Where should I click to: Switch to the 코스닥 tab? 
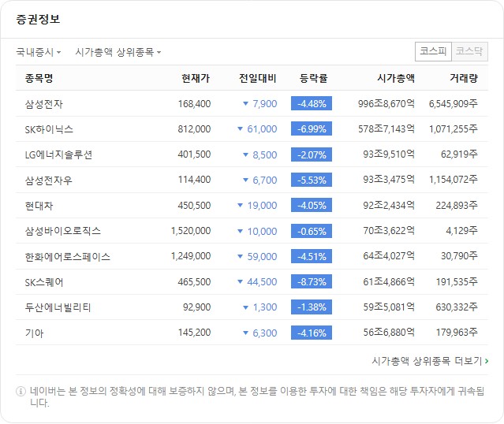pyautogui.click(x=470, y=52)
